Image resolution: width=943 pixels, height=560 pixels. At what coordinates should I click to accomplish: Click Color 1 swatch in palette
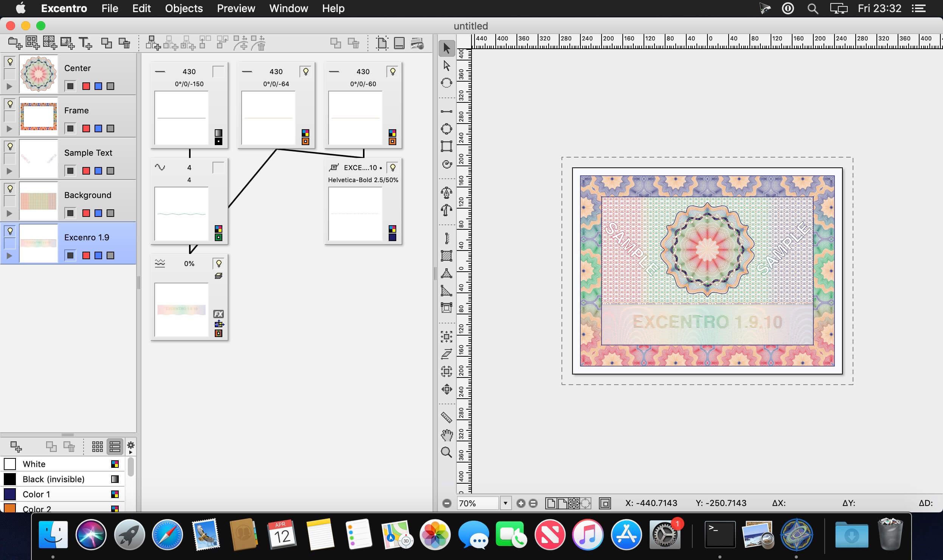point(9,493)
